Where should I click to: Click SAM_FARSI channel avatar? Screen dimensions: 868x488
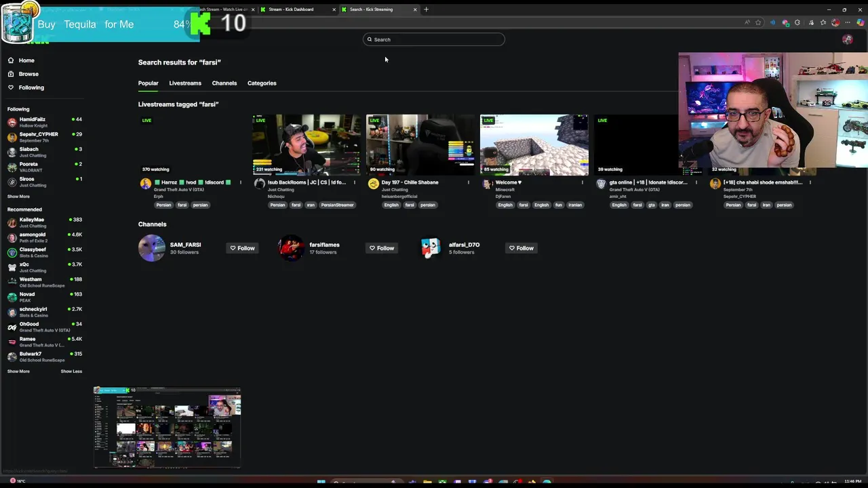tap(152, 248)
